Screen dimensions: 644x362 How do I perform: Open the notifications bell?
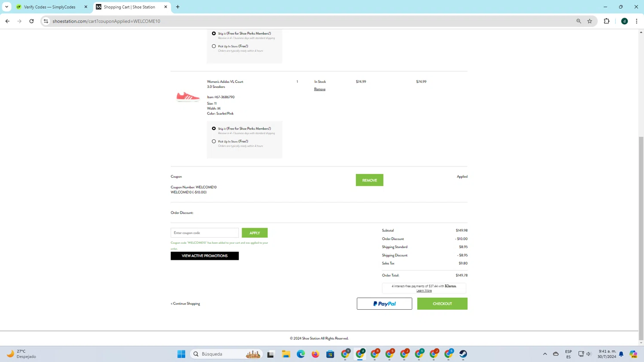[x=621, y=354]
